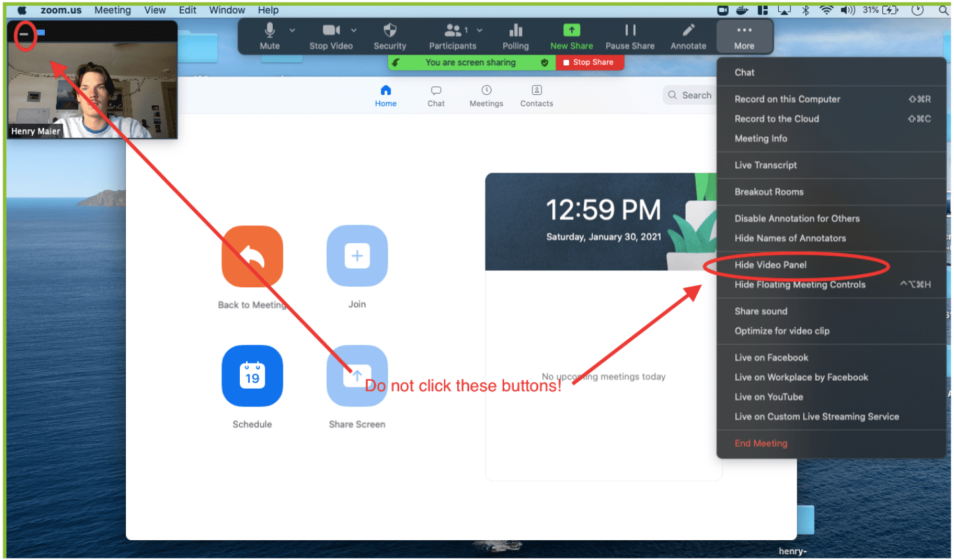Open Polling from the meeting toolbar

point(515,36)
